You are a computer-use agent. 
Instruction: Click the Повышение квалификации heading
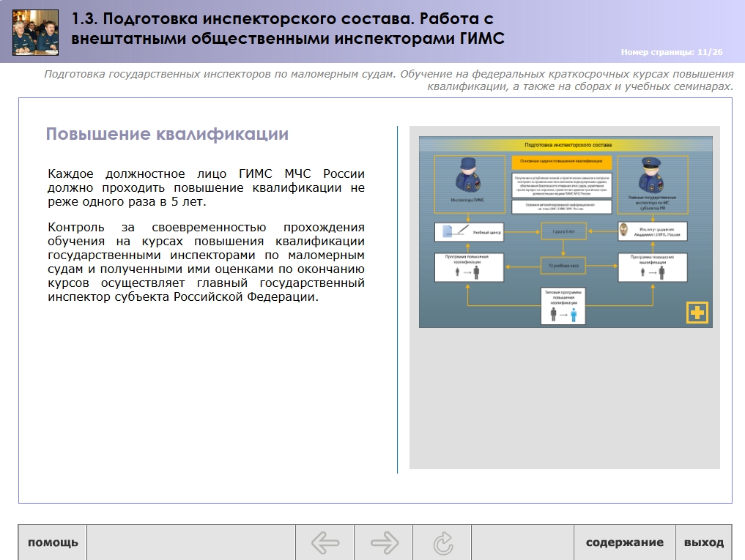[167, 134]
